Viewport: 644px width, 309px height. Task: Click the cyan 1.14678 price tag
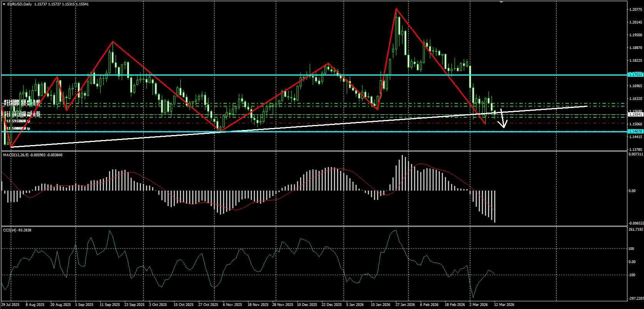[635, 132]
